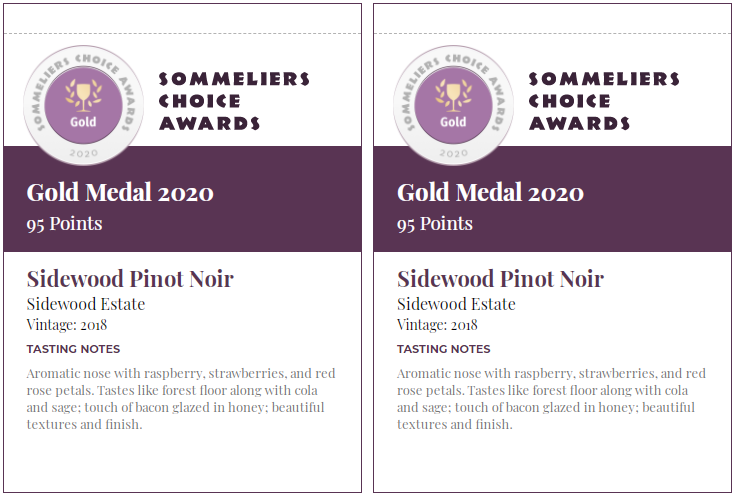Open Sidewood Pinot Noir title on right card

(x=500, y=279)
